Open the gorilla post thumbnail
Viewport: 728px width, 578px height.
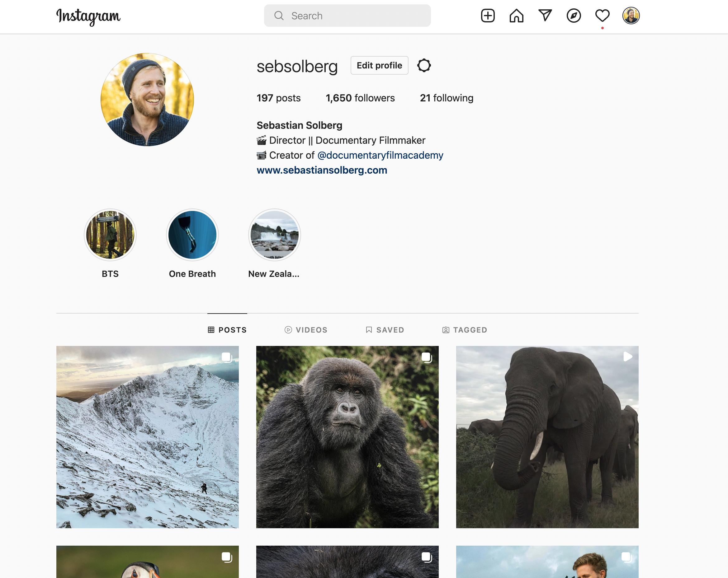(x=347, y=437)
